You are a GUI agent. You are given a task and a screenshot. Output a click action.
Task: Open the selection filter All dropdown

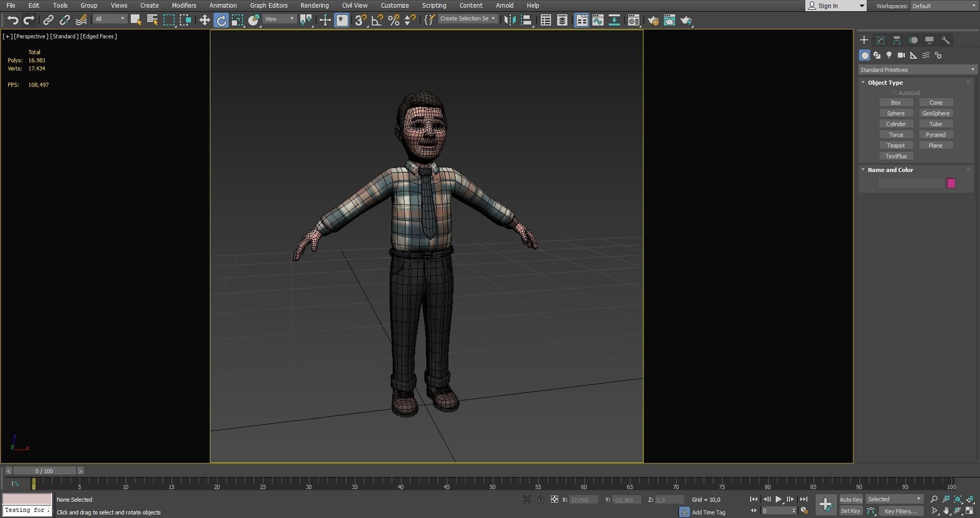[110, 19]
